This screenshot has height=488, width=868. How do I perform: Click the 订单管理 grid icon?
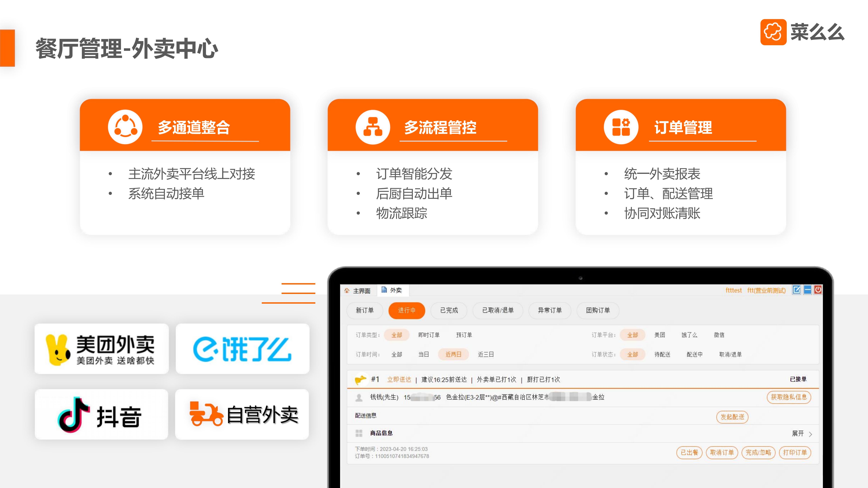tap(621, 127)
